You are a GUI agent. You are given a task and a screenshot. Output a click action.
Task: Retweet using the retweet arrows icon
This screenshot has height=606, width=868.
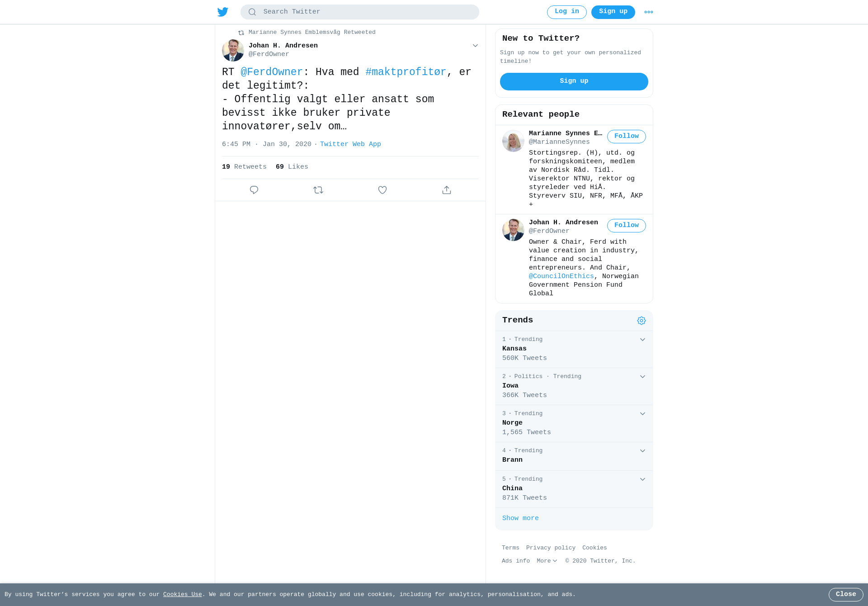(318, 190)
